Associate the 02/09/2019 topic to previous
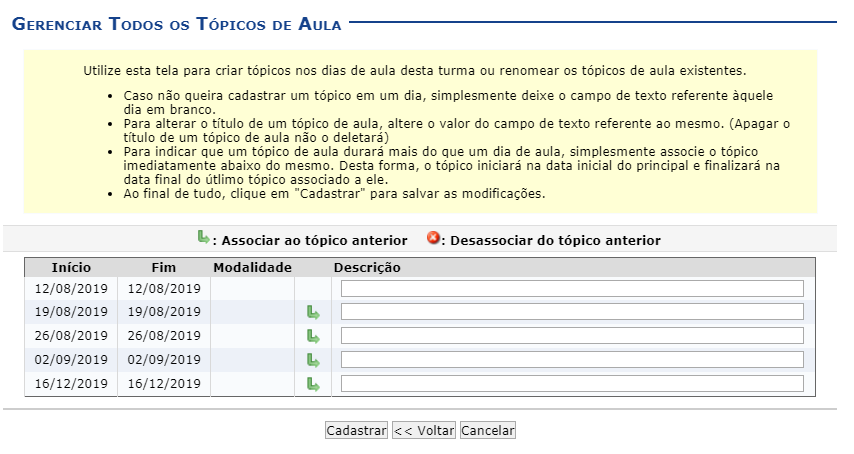Screen dimensions: 854x454 (x=313, y=360)
